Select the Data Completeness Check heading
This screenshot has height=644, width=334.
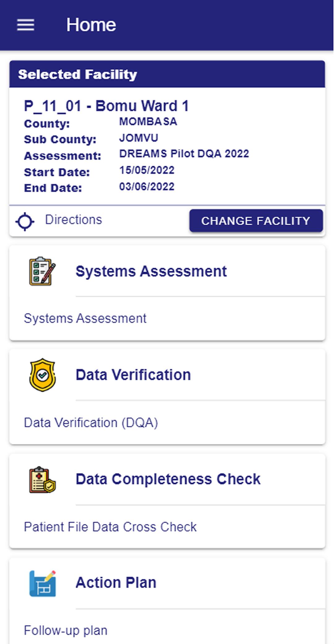[x=168, y=479]
